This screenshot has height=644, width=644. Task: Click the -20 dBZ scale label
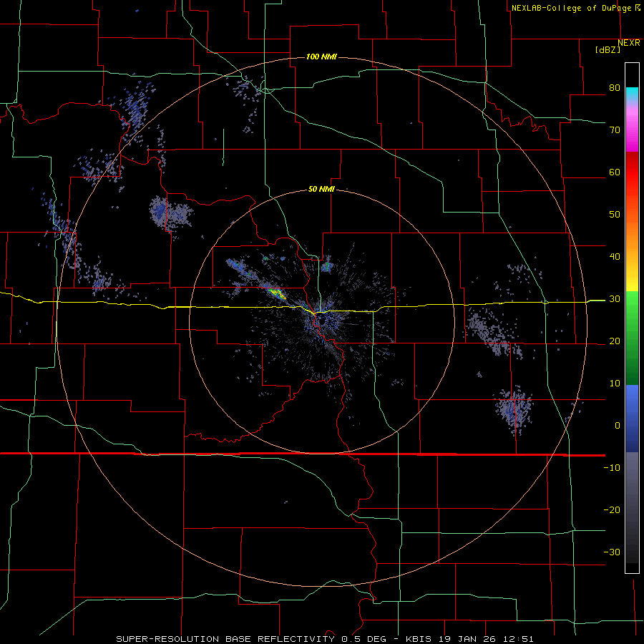point(612,510)
